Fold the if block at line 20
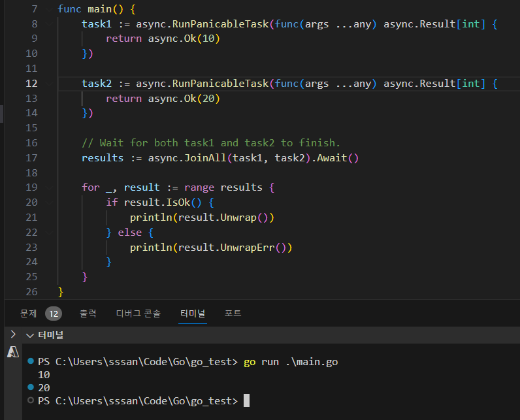The width and height of the screenshot is (520, 420). coord(50,202)
